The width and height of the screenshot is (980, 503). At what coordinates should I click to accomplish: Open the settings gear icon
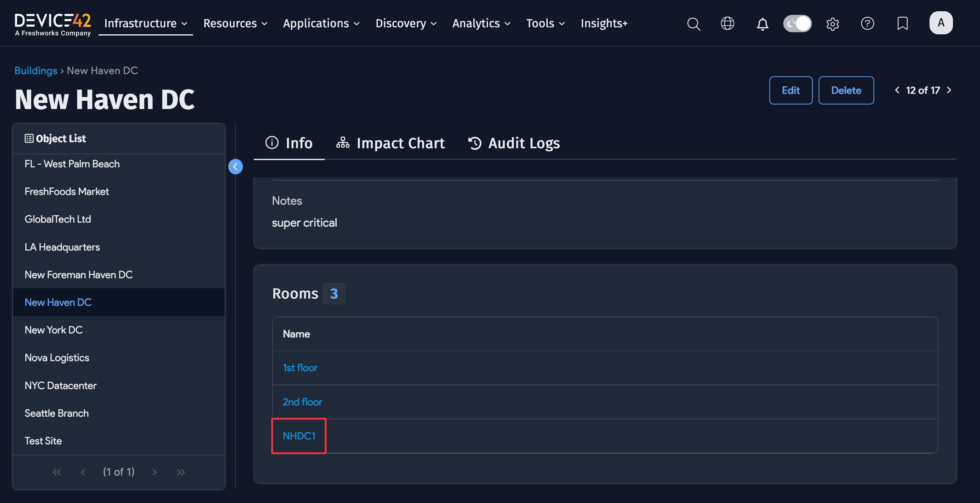coord(832,24)
